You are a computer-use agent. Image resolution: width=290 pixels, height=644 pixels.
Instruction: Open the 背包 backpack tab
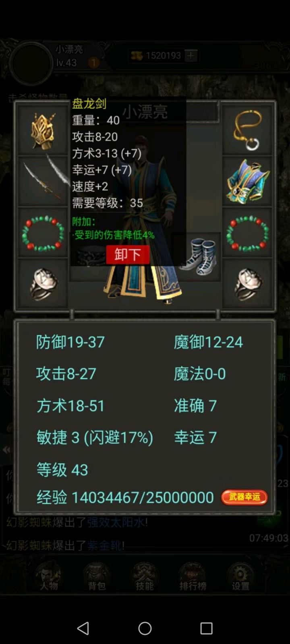97,576
